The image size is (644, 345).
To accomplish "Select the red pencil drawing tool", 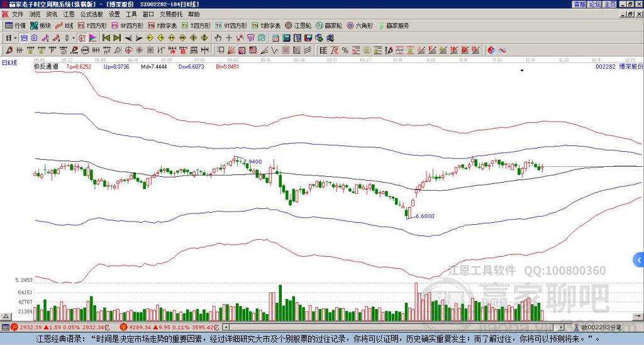I will [x=9, y=50].
